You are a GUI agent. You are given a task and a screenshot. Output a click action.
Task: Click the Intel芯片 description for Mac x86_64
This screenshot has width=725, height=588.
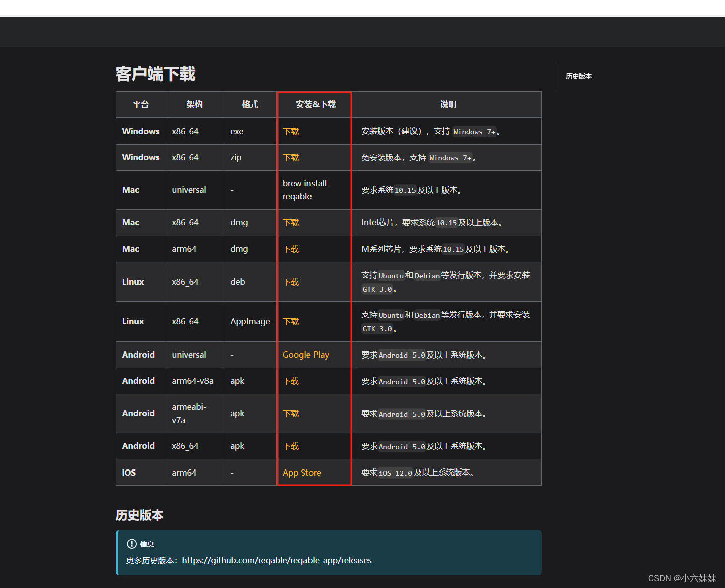pos(432,222)
